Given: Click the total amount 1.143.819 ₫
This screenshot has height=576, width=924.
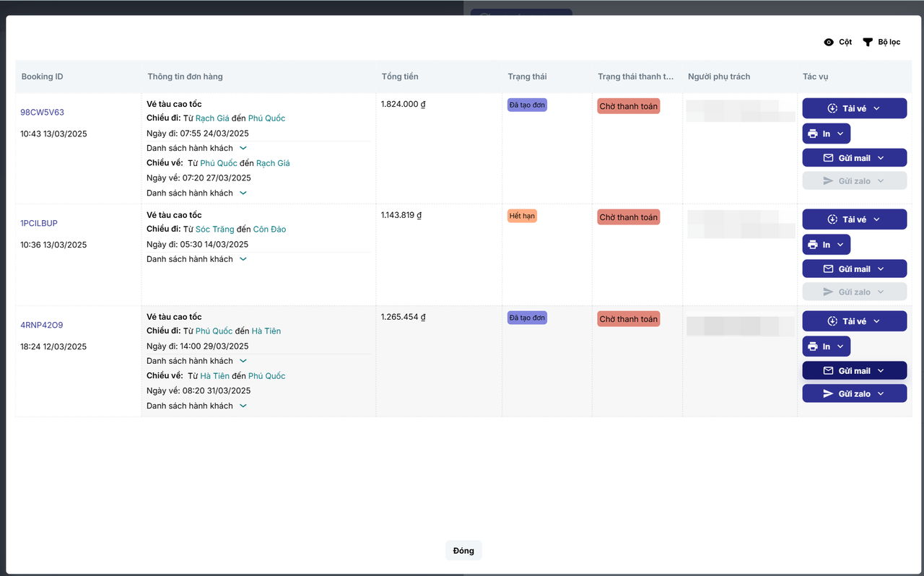Looking at the screenshot, I should pyautogui.click(x=401, y=215).
